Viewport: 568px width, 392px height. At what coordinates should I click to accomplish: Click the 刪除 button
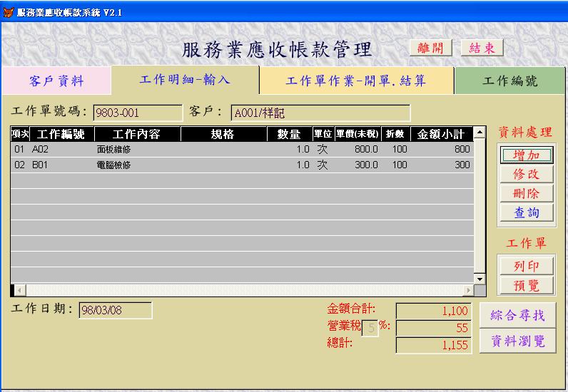527,194
